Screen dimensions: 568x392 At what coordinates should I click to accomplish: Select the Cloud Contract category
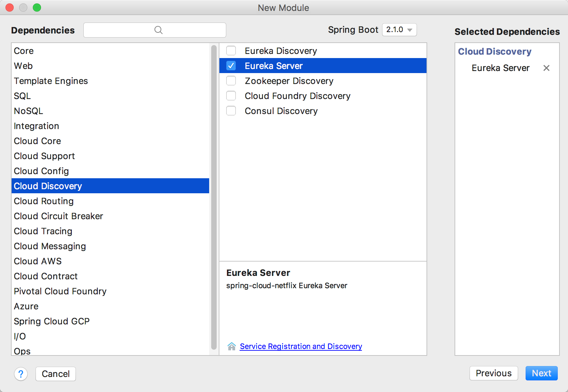110,276
